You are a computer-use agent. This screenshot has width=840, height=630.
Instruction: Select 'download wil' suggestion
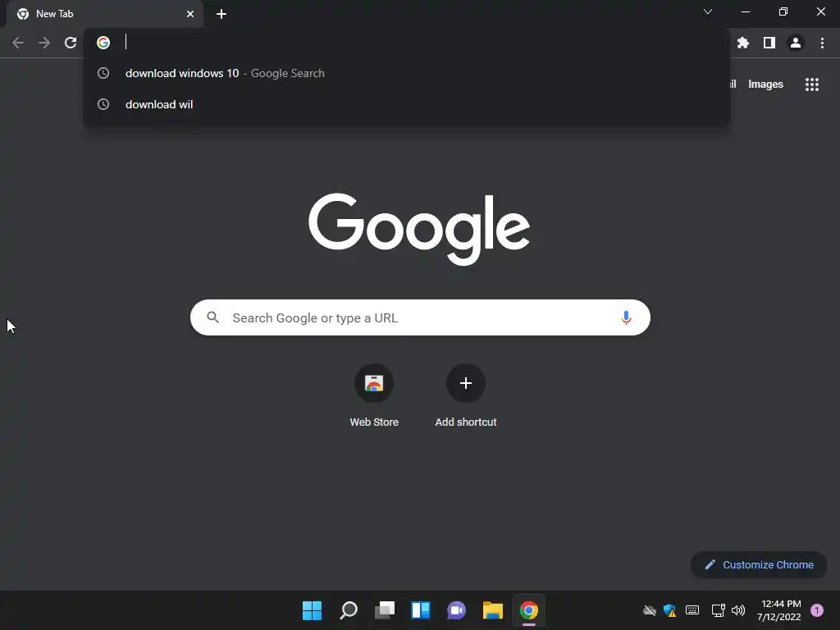point(407,104)
